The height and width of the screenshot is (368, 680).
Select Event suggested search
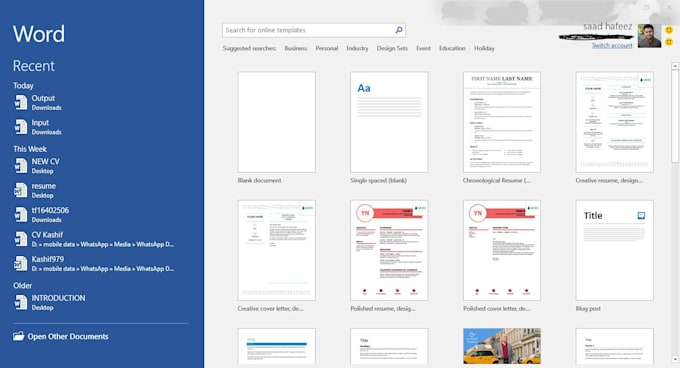point(423,48)
